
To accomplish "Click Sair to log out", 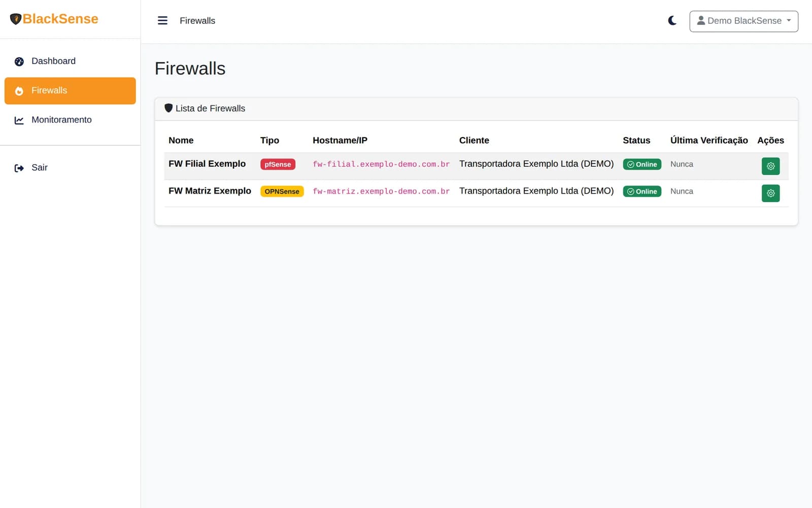I will 70,168.
